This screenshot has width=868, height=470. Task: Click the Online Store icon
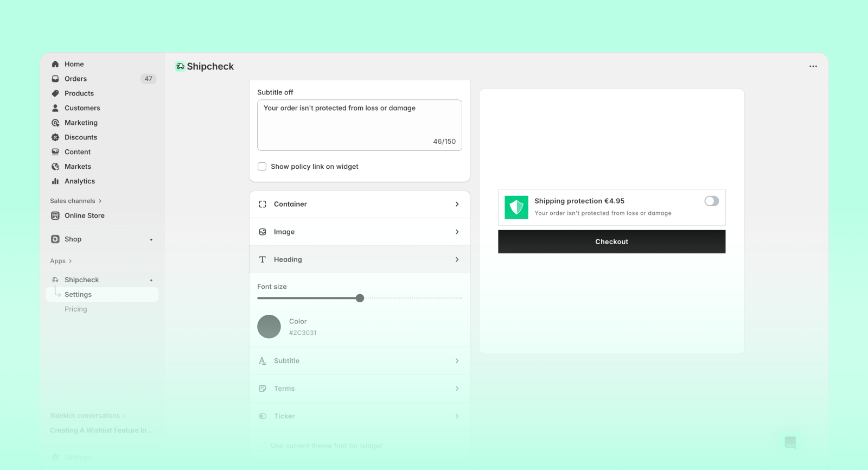coord(55,215)
